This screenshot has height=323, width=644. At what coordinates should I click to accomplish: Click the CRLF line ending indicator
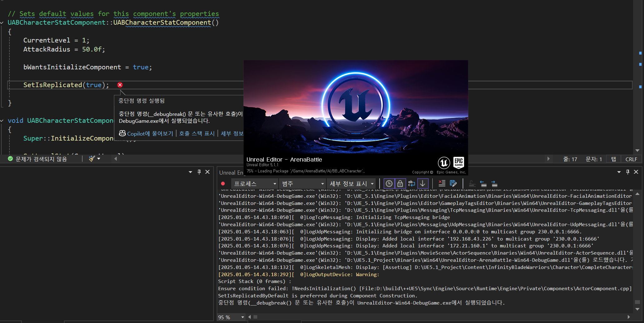click(x=631, y=159)
